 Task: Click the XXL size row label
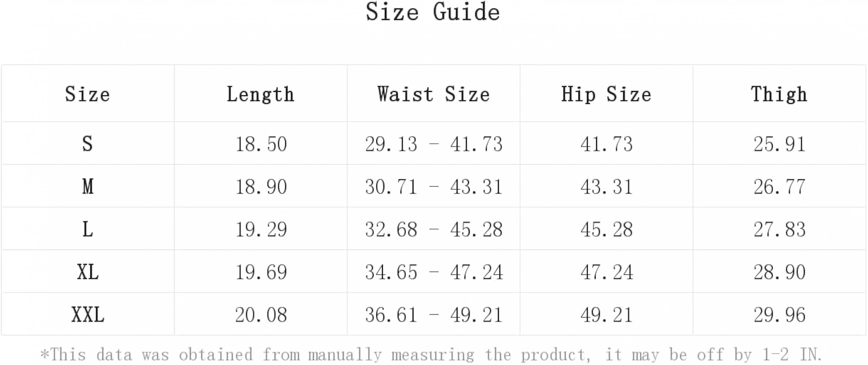[x=88, y=315]
